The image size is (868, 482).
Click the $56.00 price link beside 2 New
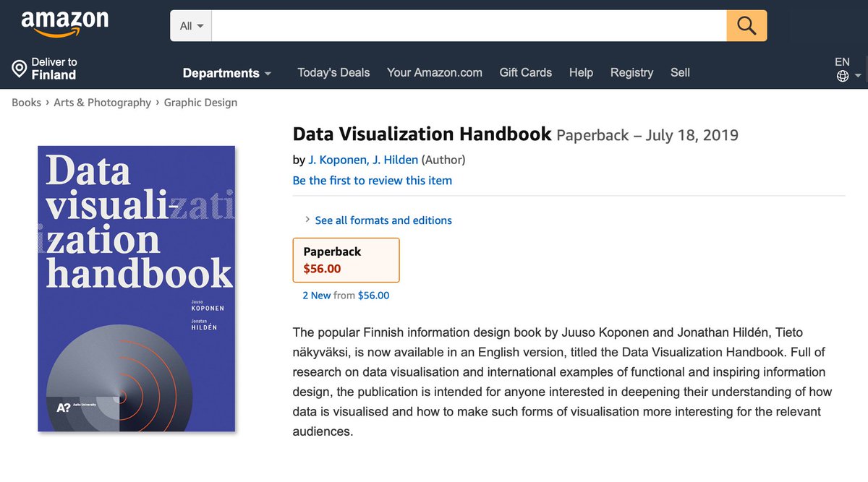coord(373,295)
